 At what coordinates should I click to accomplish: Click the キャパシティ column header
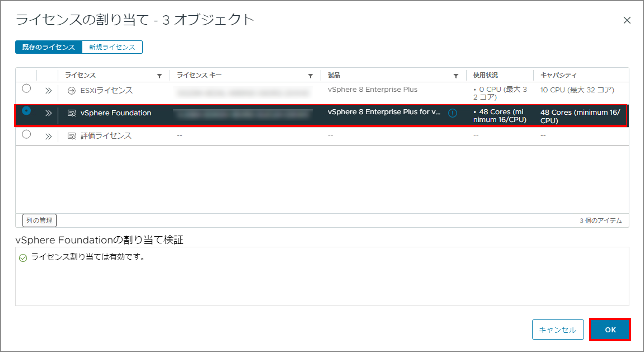click(559, 75)
